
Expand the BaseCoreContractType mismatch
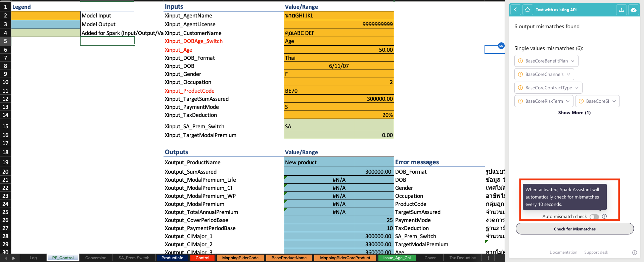[548, 88]
